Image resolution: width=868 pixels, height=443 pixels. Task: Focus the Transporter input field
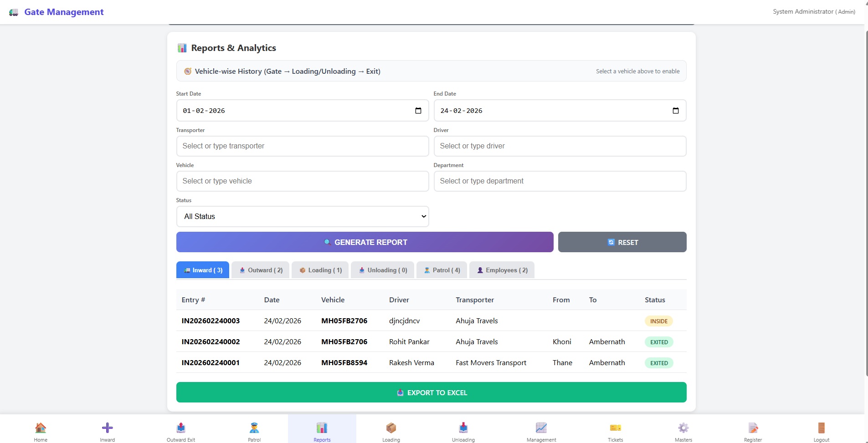(303, 146)
